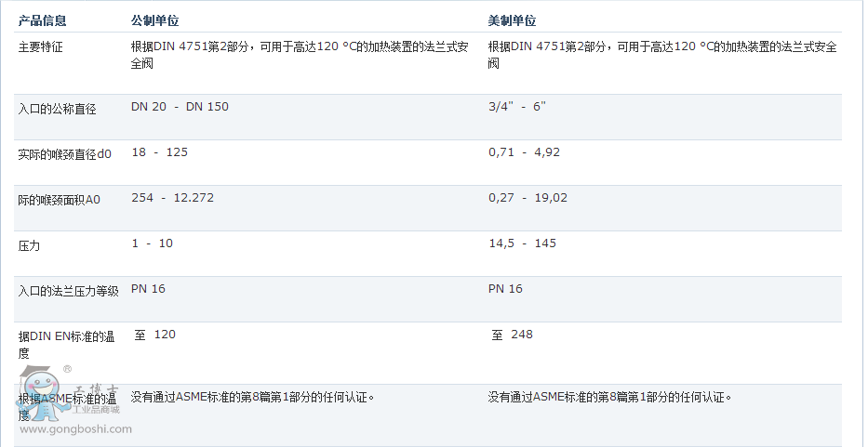This screenshot has height=447, width=868.
Task: Click the 14,5 - 145 pressure value
Action: point(522,243)
